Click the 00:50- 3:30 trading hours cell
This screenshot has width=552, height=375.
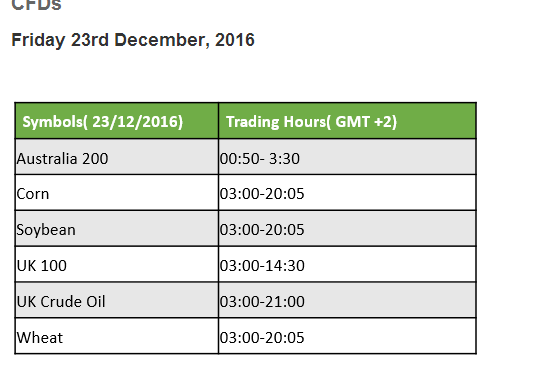pyautogui.click(x=347, y=157)
